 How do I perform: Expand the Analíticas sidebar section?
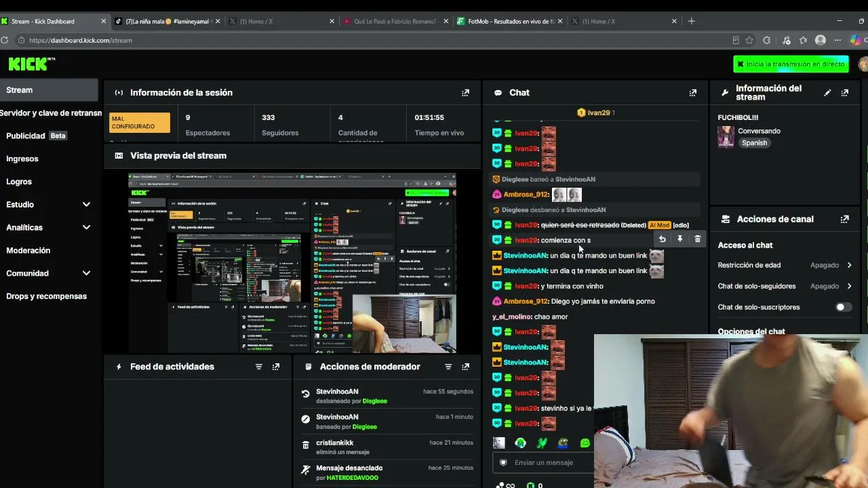pyautogui.click(x=86, y=228)
